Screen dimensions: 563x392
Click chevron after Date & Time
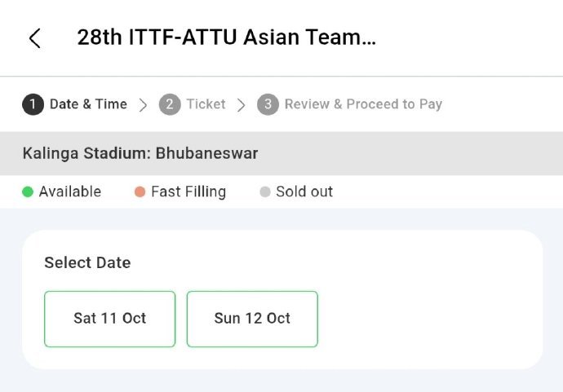point(144,104)
